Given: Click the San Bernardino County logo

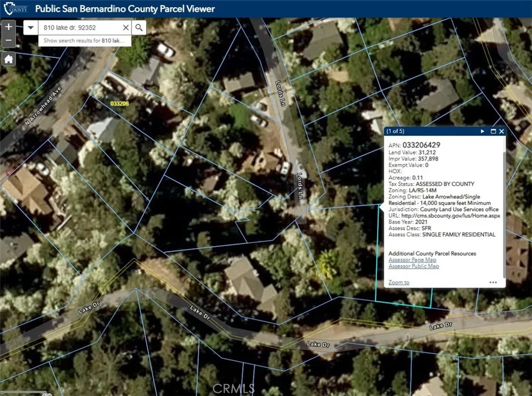Looking at the screenshot, I should (x=16, y=8).
